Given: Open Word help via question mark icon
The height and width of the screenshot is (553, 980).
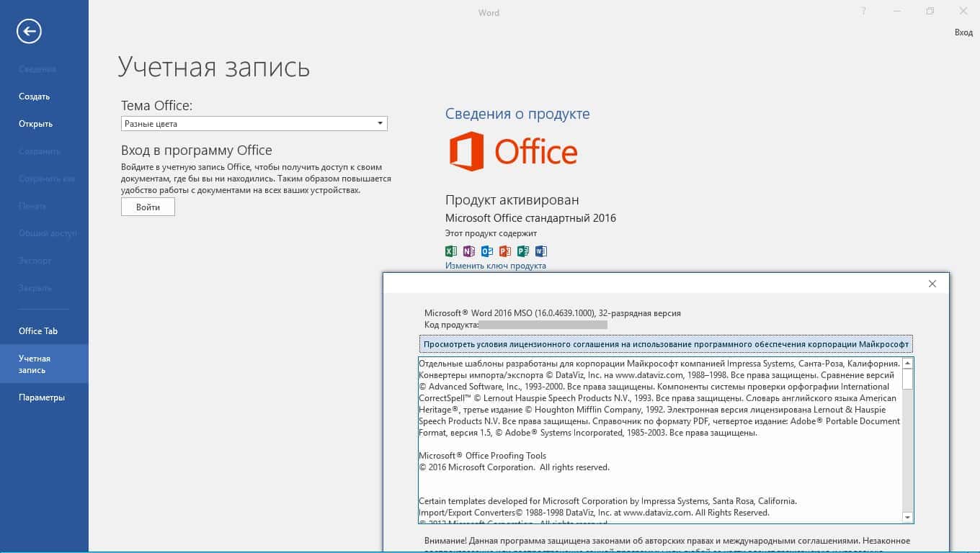Looking at the screenshot, I should pyautogui.click(x=863, y=12).
